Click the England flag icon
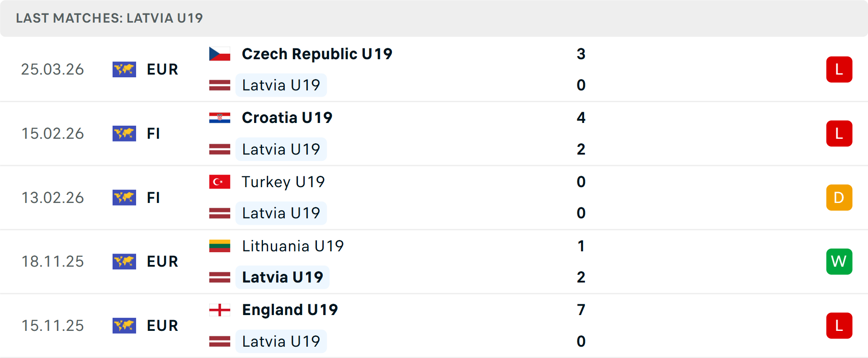Screen dimensions: 868x358 pyautogui.click(x=220, y=310)
